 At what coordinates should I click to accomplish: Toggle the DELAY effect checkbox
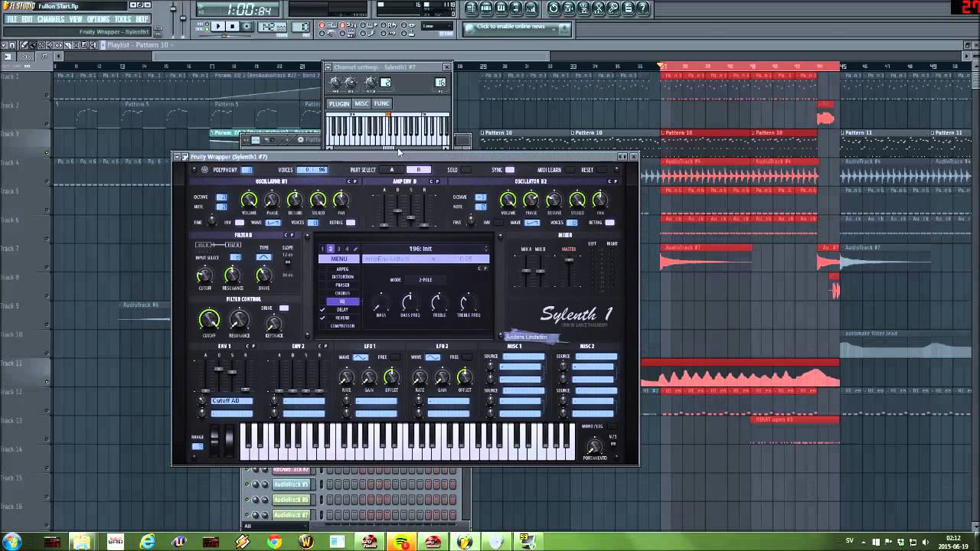323,309
